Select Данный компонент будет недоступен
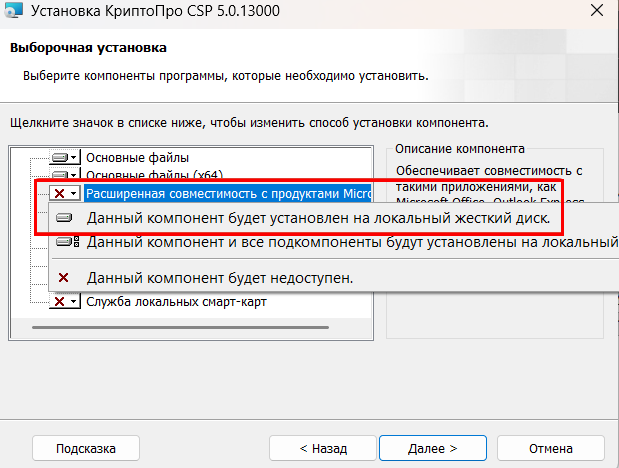This screenshot has height=468, width=619. click(220, 277)
